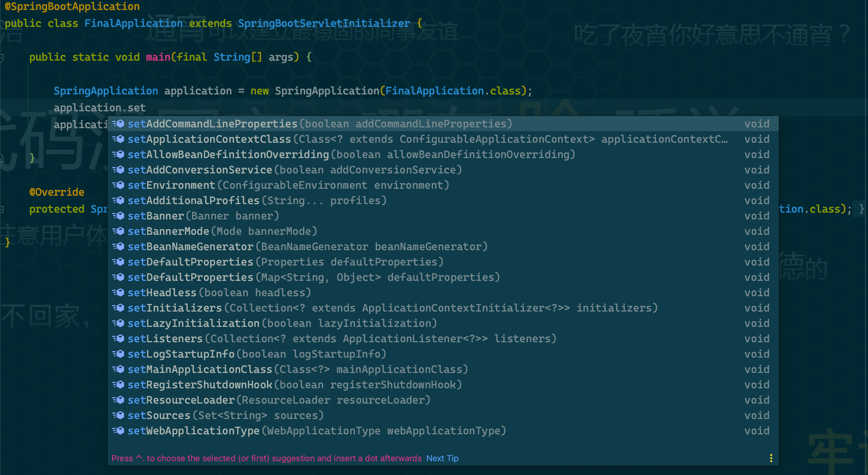The height and width of the screenshot is (475, 868).
Task: Select the setLogStartupInfo suggestion
Action: tap(443, 354)
